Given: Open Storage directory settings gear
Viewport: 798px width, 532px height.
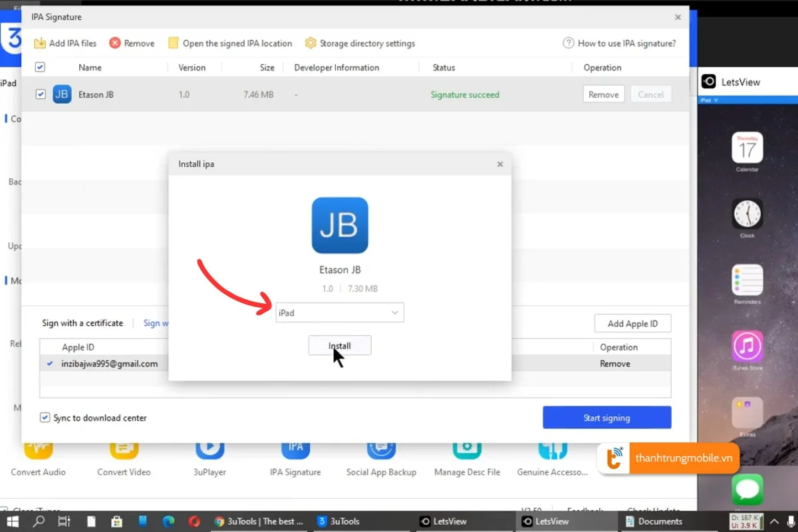Looking at the screenshot, I should tap(311, 43).
